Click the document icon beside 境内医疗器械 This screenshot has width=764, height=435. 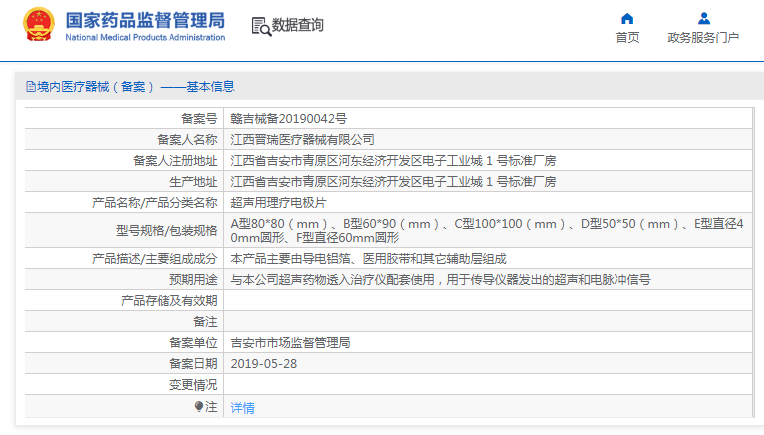pos(31,87)
